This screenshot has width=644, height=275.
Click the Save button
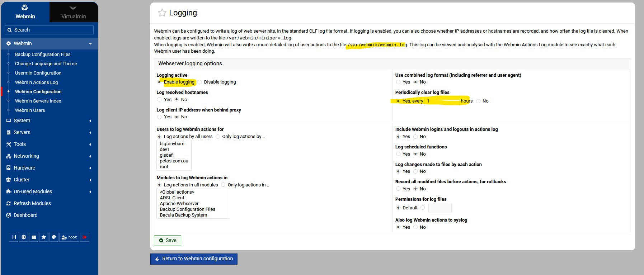[x=168, y=241]
